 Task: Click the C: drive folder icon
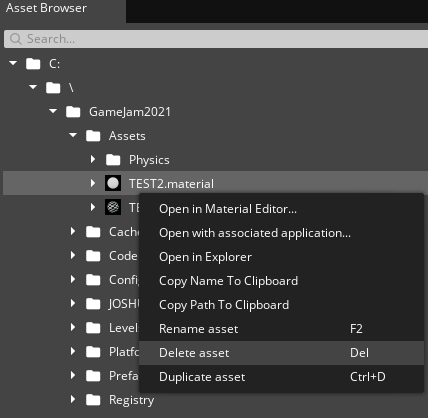(33, 64)
